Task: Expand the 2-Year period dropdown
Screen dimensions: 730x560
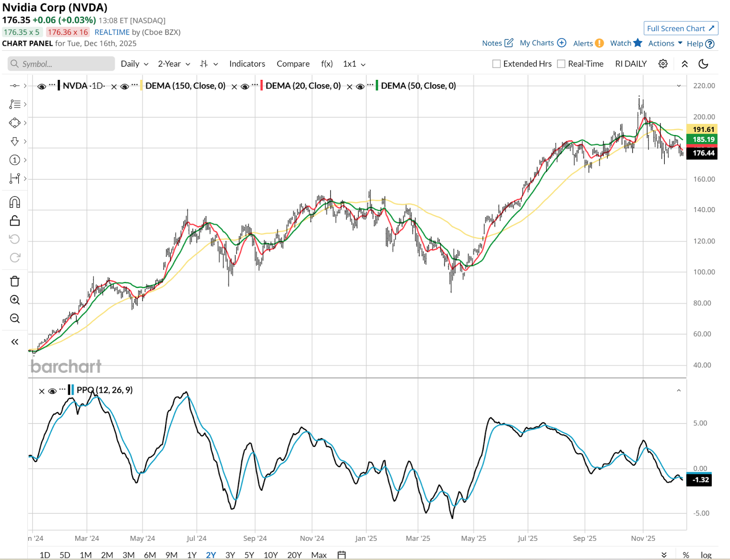Action: pos(174,64)
